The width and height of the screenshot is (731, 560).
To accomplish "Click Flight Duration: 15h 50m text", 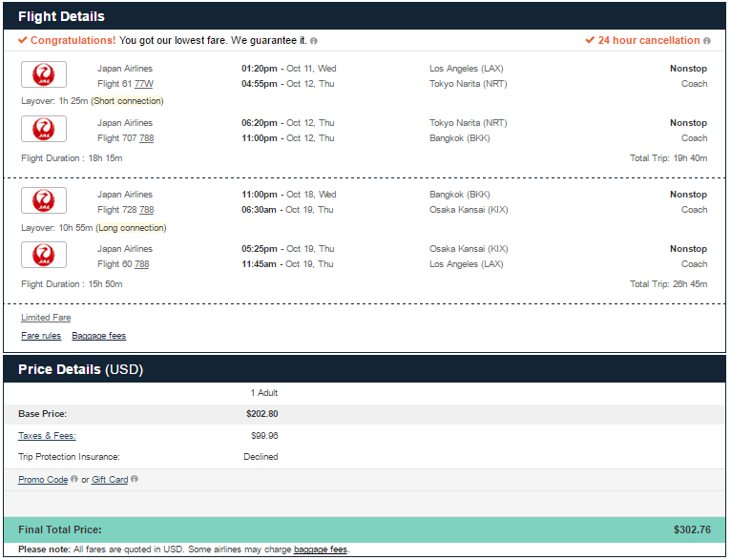I will click(72, 284).
